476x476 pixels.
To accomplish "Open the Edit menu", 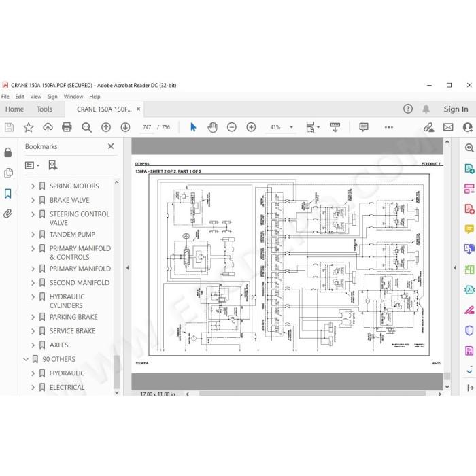I will (20, 97).
